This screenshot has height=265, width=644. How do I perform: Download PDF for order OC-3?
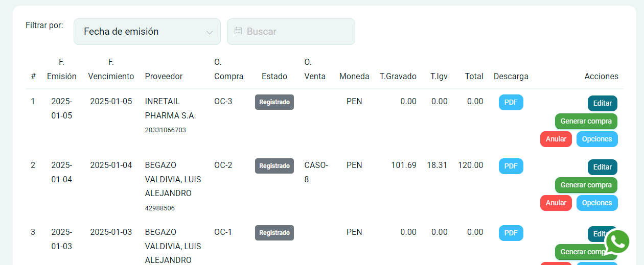(x=511, y=102)
